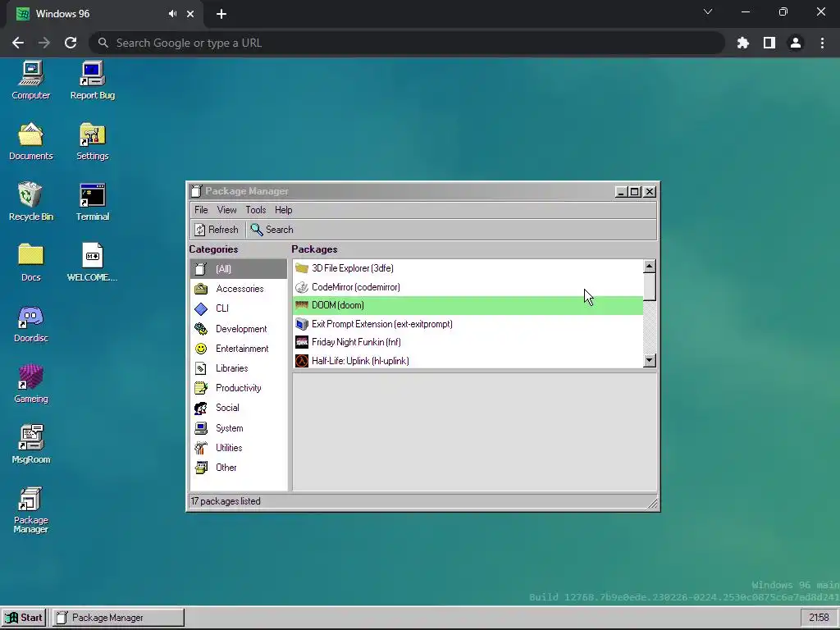The width and height of the screenshot is (840, 630).
Task: Mute the Windows 96 tab audio
Action: pos(172,14)
